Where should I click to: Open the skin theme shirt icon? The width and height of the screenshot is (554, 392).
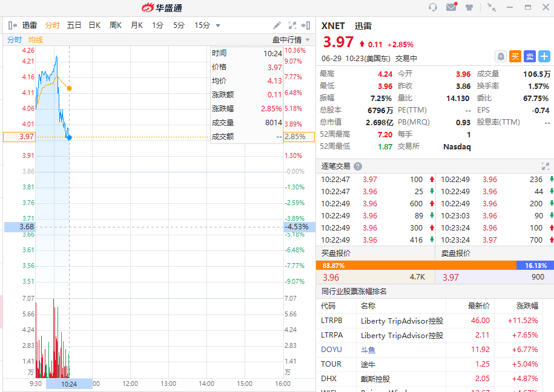pos(469,7)
